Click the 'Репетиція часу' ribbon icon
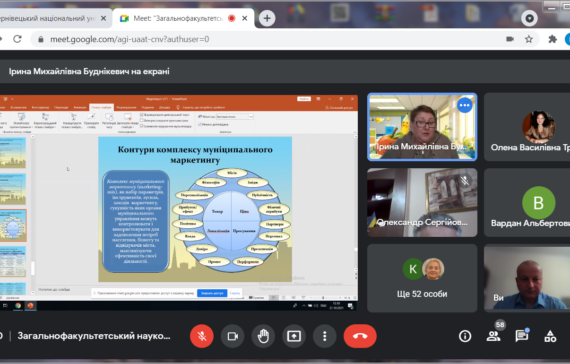 109,121
